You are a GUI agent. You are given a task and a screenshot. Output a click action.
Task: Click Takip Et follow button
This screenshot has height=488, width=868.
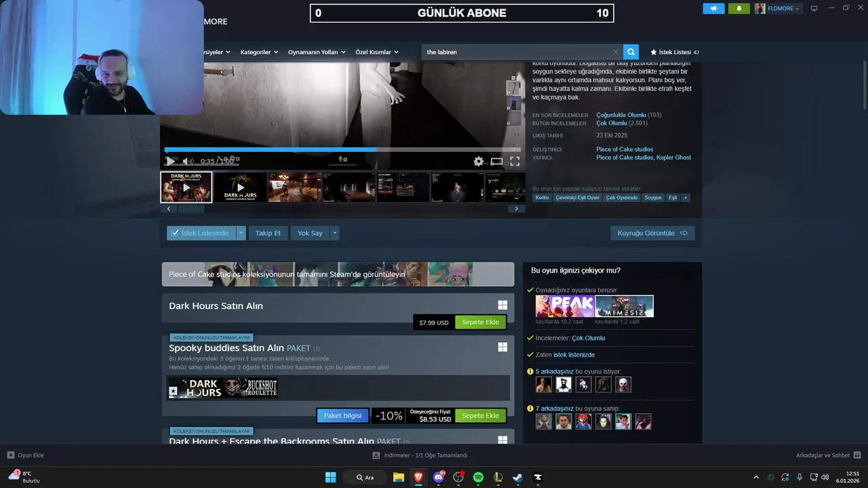(268, 233)
